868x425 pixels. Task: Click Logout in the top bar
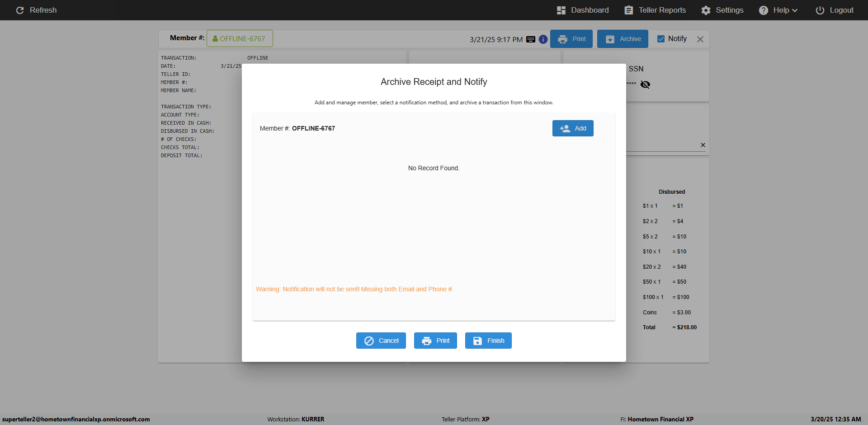835,10
